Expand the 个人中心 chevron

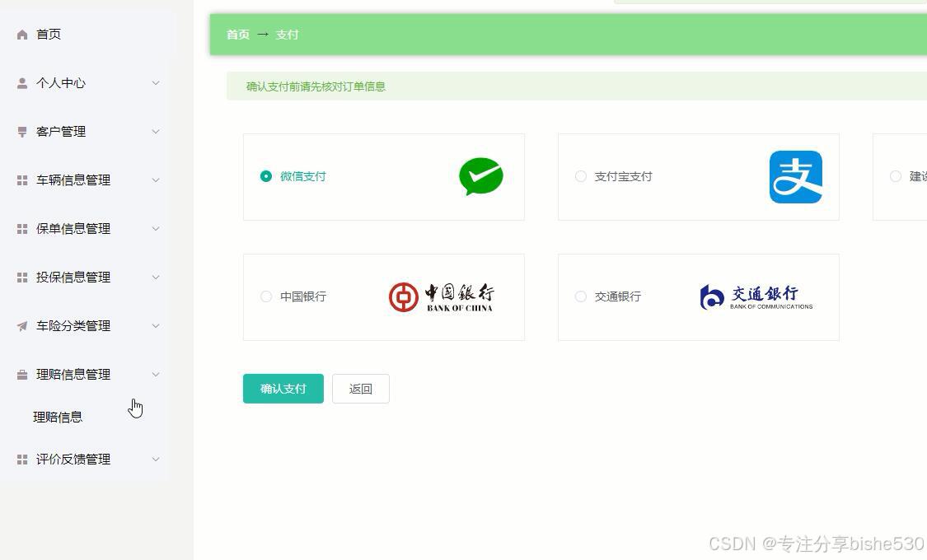point(156,82)
